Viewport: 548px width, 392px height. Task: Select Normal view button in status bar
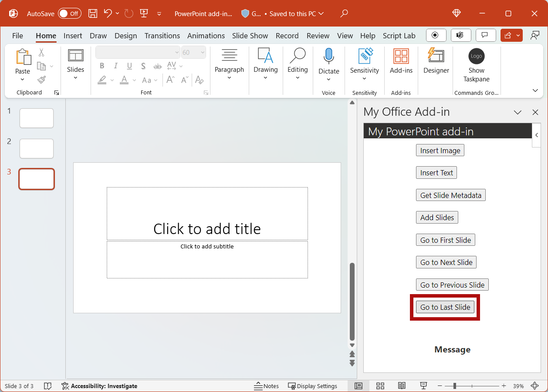(x=359, y=386)
